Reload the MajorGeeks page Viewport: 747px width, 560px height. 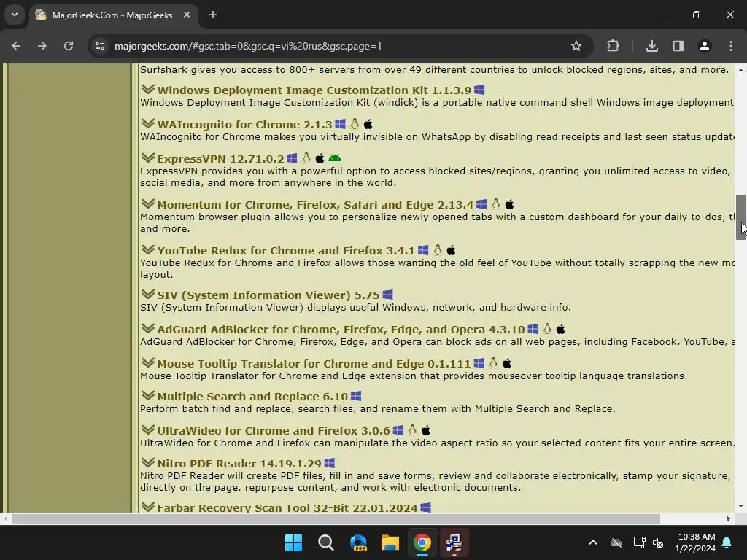click(x=69, y=46)
